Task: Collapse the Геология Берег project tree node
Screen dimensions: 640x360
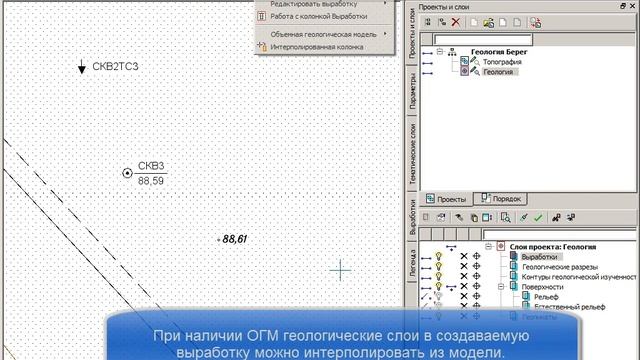Action: click(x=440, y=51)
